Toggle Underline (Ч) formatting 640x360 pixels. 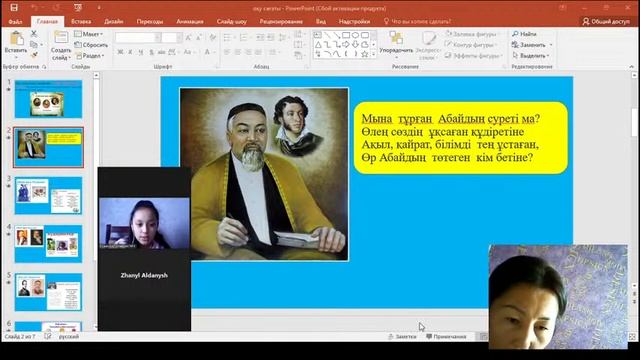pos(141,52)
